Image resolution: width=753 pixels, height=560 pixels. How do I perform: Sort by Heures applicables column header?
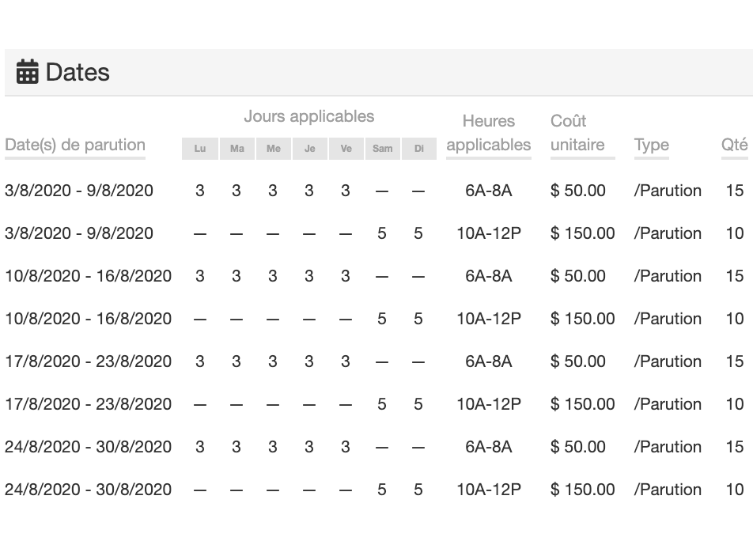click(x=488, y=133)
